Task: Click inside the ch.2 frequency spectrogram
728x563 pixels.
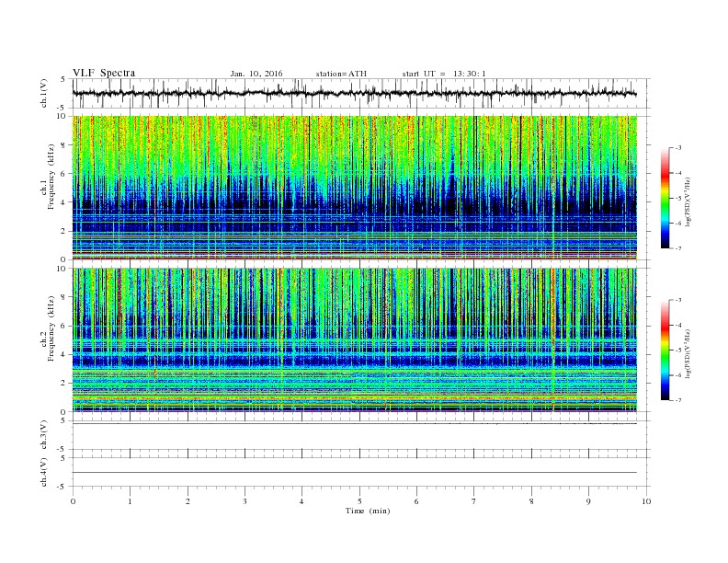Action: 354,339
